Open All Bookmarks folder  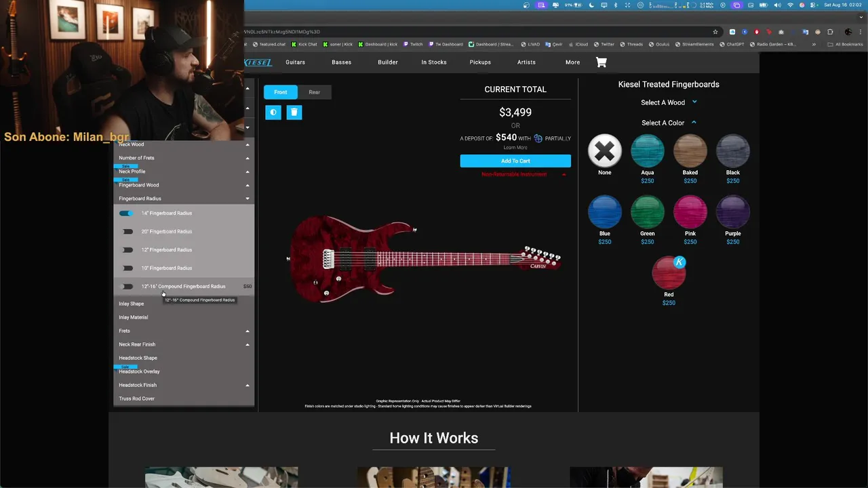[846, 44]
